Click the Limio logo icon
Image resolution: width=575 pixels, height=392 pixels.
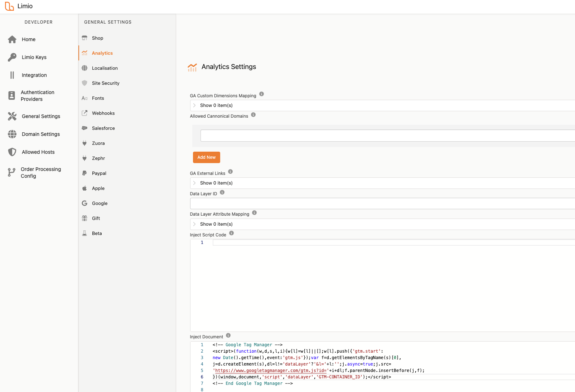coord(9,6)
